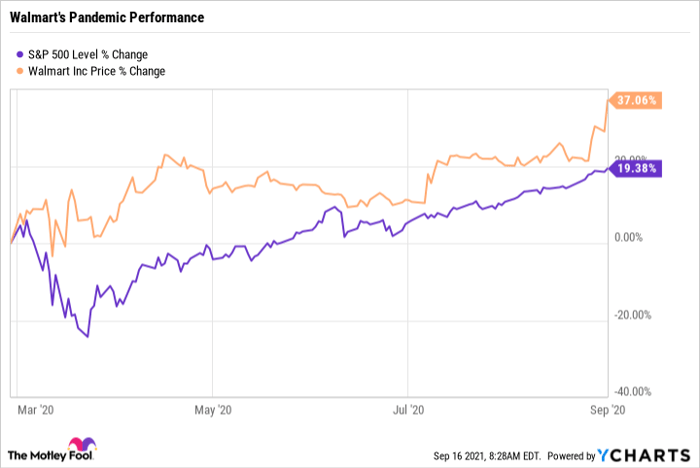Image resolution: width=700 pixels, height=468 pixels.
Task: Click the -40.00% y-axis label
Action: [632, 392]
